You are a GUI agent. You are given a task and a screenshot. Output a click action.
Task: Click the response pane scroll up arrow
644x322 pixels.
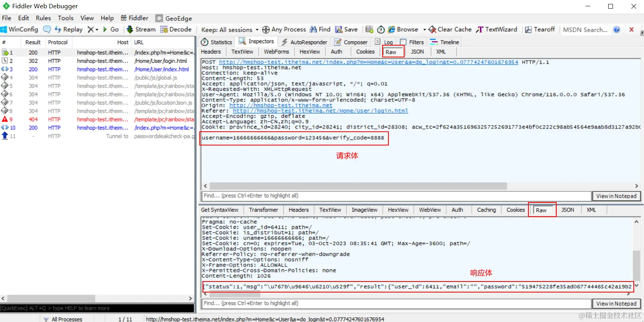(636, 222)
